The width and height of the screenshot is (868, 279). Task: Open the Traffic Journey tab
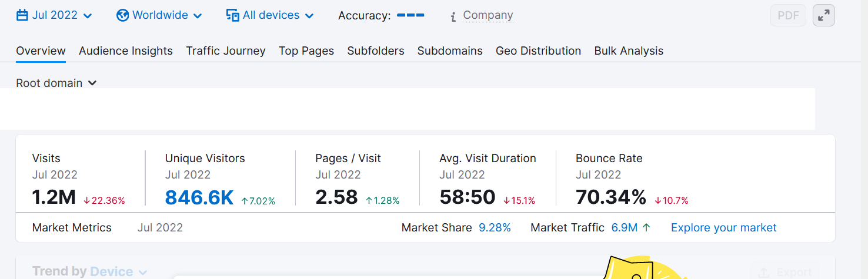(226, 51)
